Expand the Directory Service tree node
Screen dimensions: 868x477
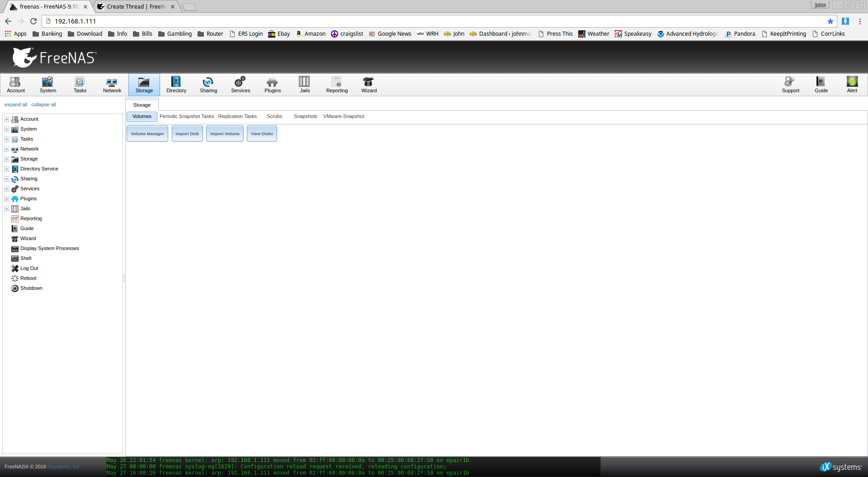6,169
